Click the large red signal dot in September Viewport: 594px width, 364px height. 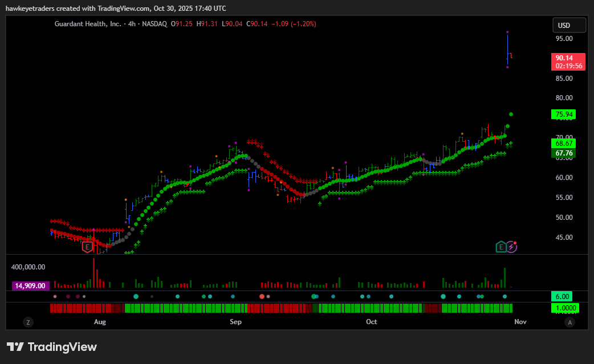tap(262, 296)
